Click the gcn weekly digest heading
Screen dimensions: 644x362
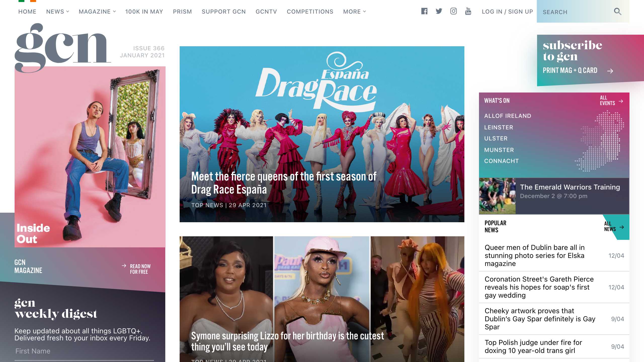click(x=56, y=308)
